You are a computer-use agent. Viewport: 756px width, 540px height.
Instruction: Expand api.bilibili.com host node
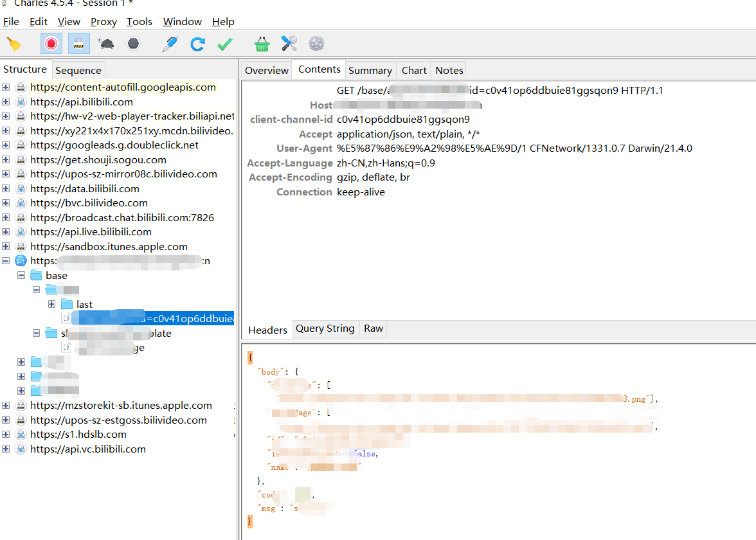6,102
